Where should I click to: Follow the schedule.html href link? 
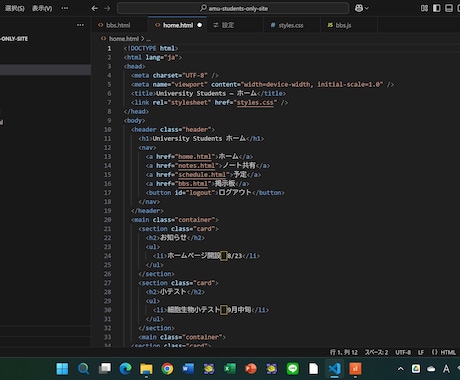coord(202,175)
